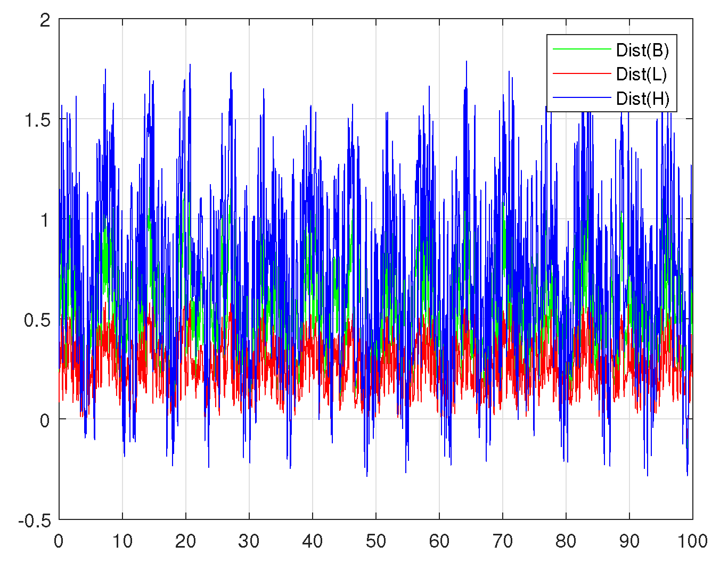This screenshot has height=562, width=728.
Task: Select the red Dist(L) legend line
Action: [582, 73]
